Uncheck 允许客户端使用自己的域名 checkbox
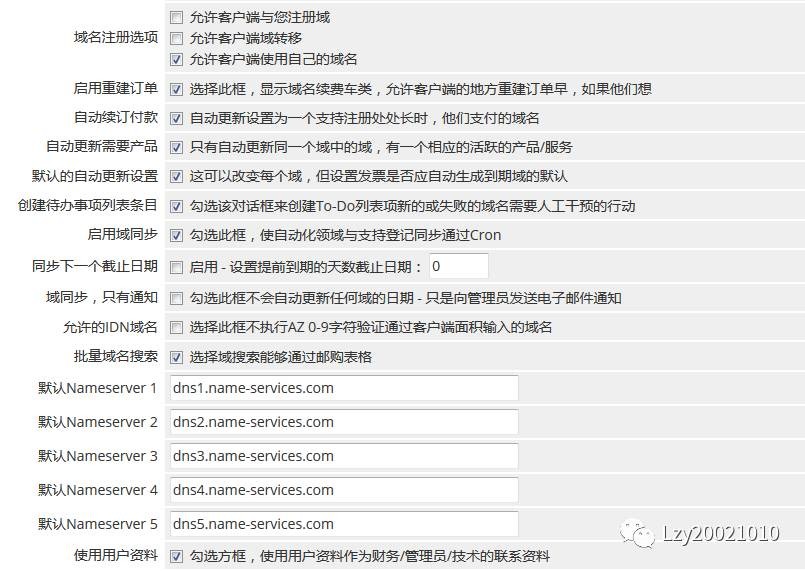Screen dimensions: 805x571 pos(176,60)
